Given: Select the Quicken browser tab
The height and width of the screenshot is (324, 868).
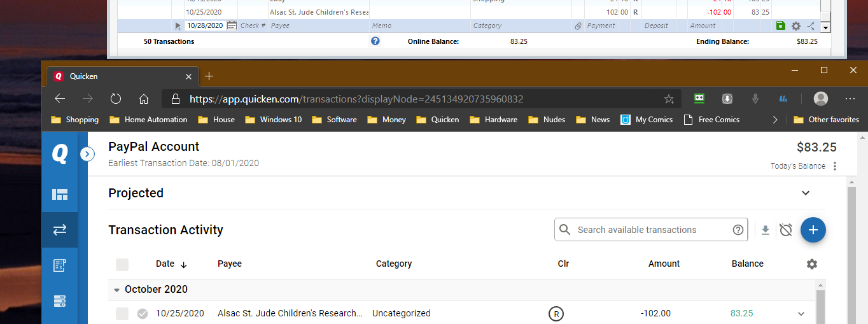Looking at the screenshot, I should tap(122, 76).
